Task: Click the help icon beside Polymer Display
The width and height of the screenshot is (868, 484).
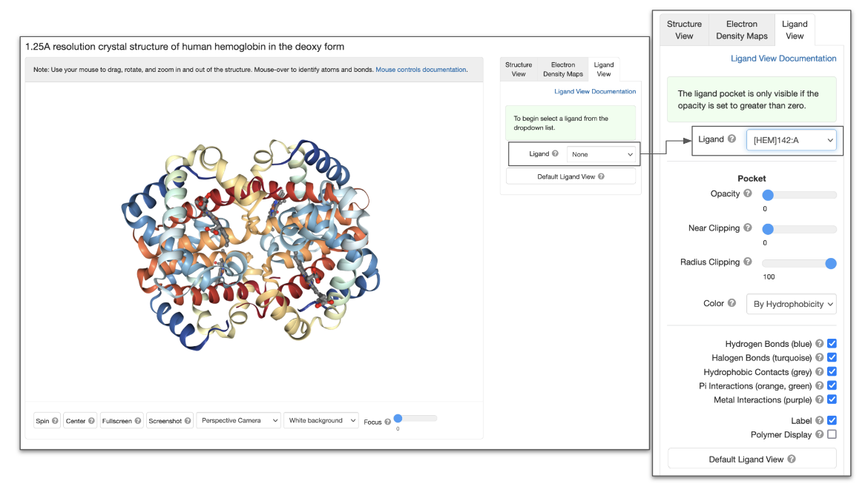Action: [819, 434]
